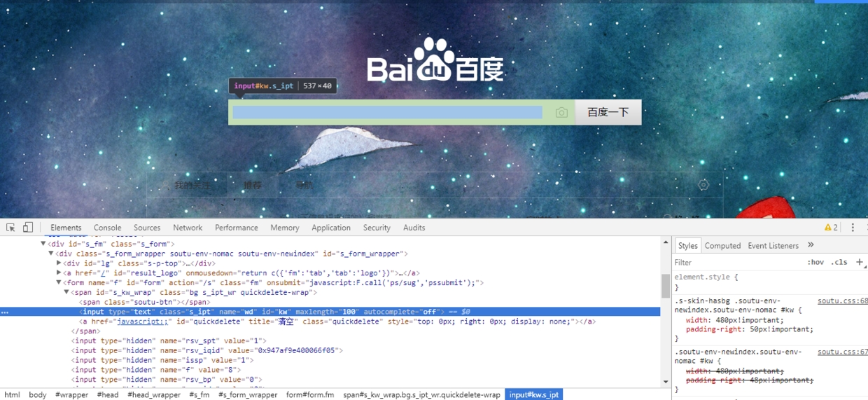Viewport: 868px width, 400px height.
Task: Select the Event Listeners sidebar tab
Action: click(773, 245)
